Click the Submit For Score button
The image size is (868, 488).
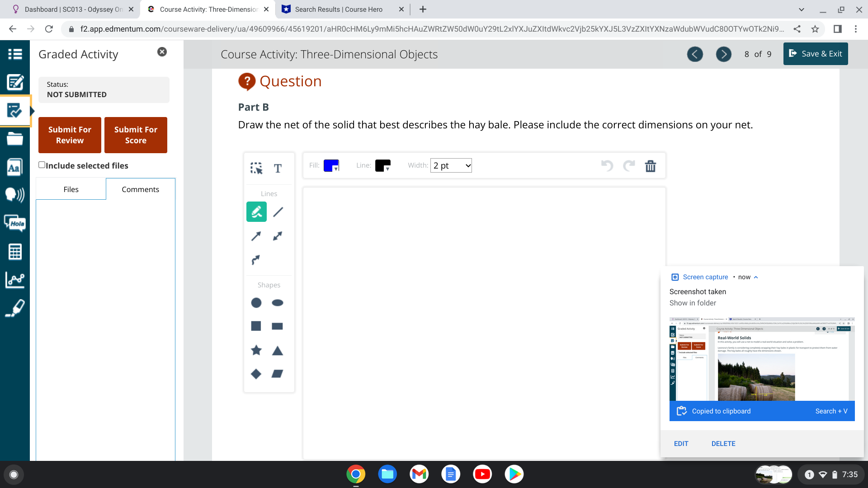(x=136, y=135)
